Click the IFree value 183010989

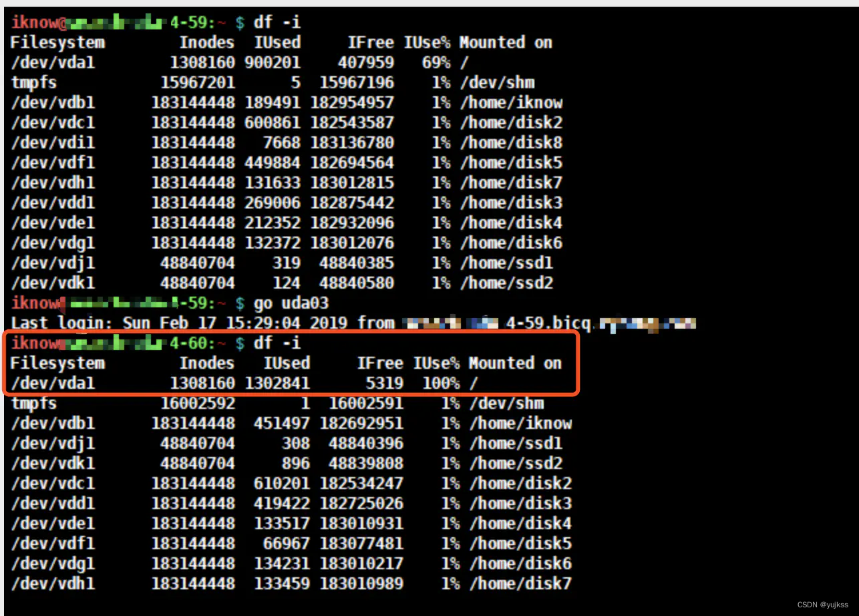click(361, 584)
